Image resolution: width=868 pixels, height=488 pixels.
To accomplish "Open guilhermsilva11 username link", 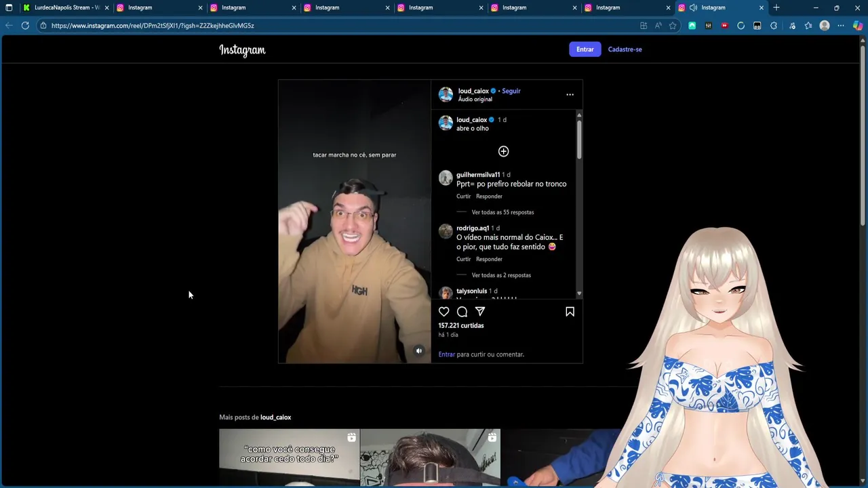I will click(478, 175).
